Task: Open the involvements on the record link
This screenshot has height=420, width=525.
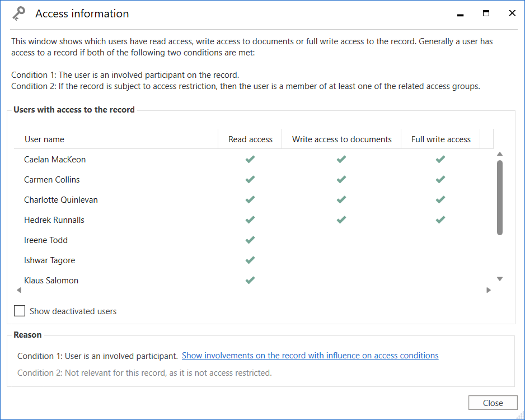Action: [310, 356]
